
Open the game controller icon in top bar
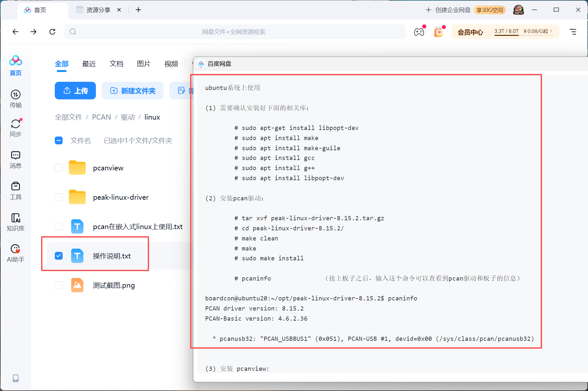tap(419, 32)
